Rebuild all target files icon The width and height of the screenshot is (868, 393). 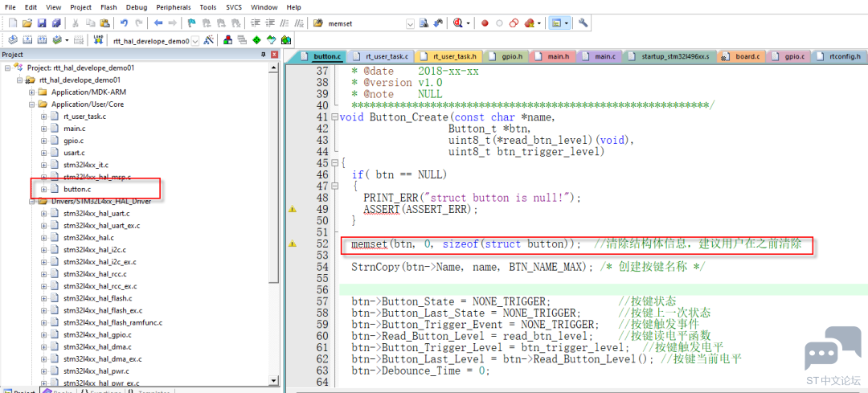point(42,40)
